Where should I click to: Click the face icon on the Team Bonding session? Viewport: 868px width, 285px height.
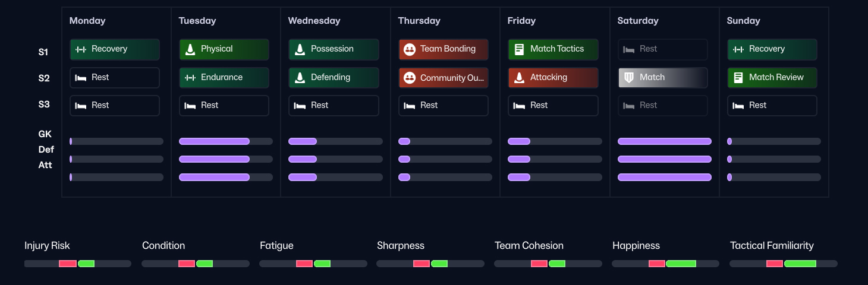[409, 49]
